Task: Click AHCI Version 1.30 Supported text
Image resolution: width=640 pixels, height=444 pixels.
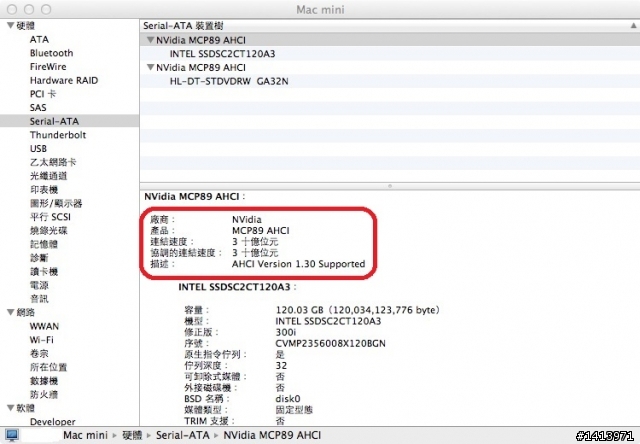Action: click(x=298, y=264)
